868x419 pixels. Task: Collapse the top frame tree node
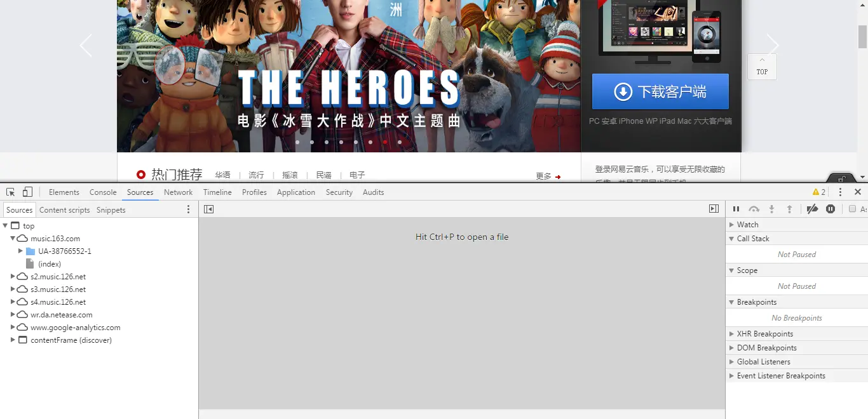click(6, 225)
